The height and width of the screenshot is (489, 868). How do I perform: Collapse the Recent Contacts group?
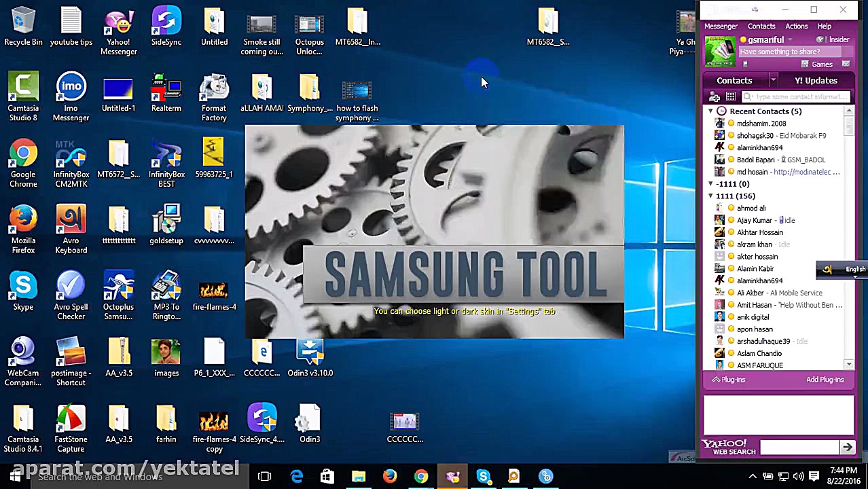[710, 111]
